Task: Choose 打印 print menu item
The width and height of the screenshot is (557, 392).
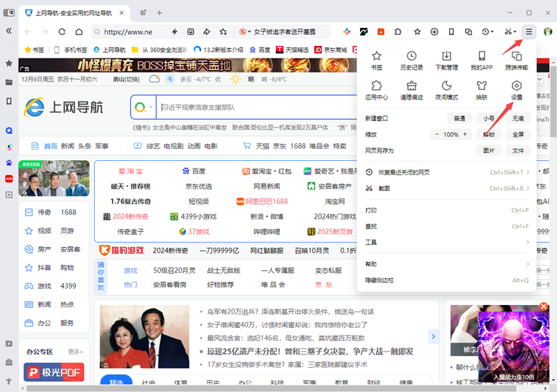Action: pyautogui.click(x=447, y=210)
